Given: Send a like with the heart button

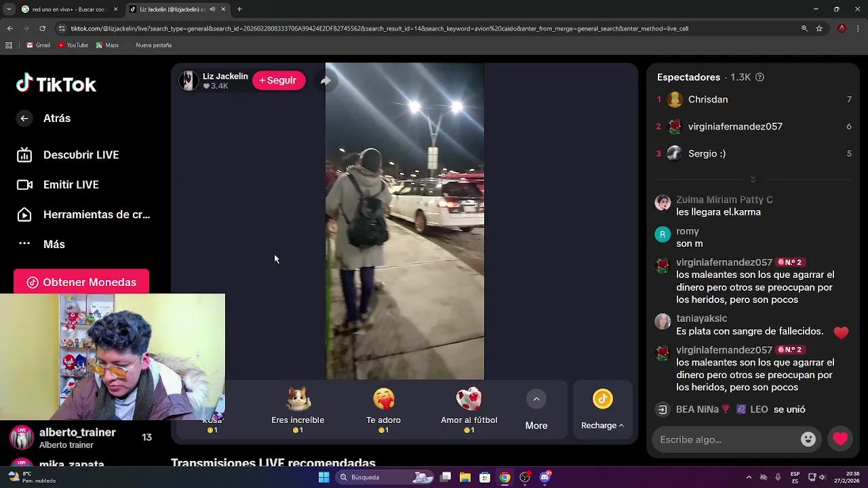Looking at the screenshot, I should [840, 439].
